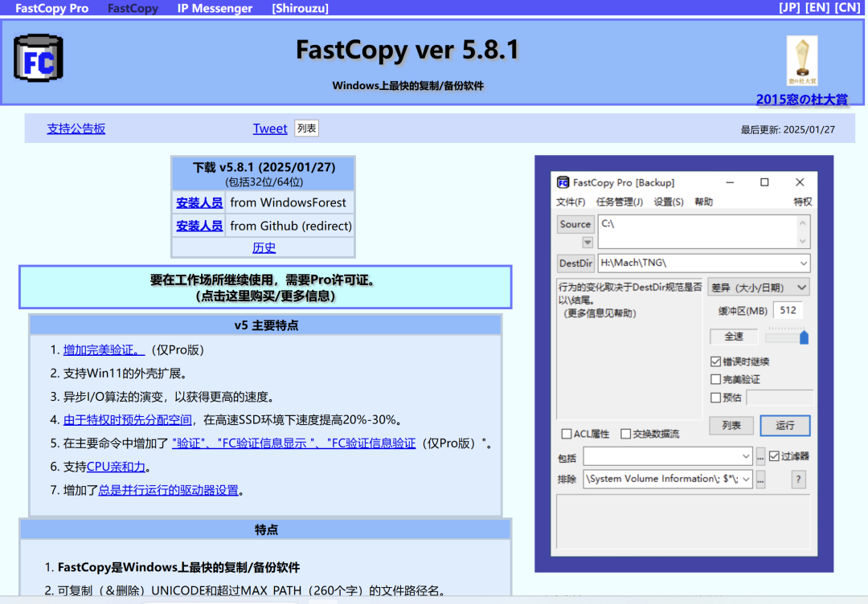
Task: Click the 运行 execute button
Action: click(x=785, y=426)
